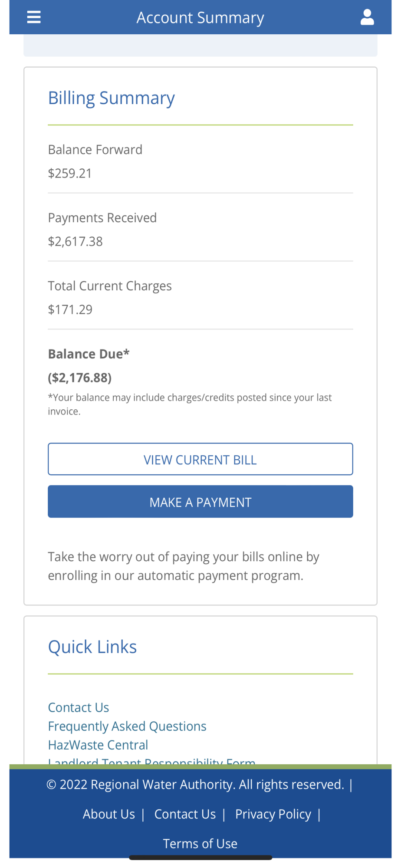Click the Payments Received amount $2,617.38
Image resolution: width=401 pixels, height=868 pixels.
(x=75, y=241)
